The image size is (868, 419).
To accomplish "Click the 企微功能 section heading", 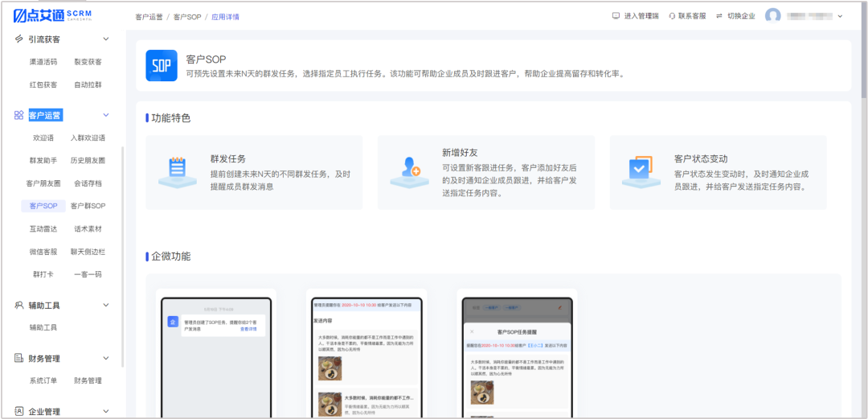I will (x=171, y=256).
